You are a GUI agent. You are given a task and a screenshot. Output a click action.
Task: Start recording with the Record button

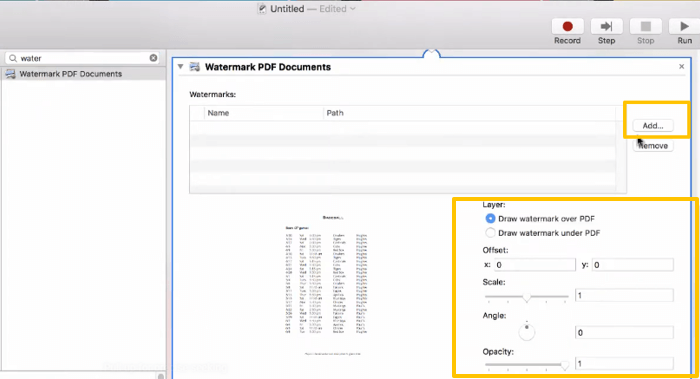pyautogui.click(x=567, y=27)
